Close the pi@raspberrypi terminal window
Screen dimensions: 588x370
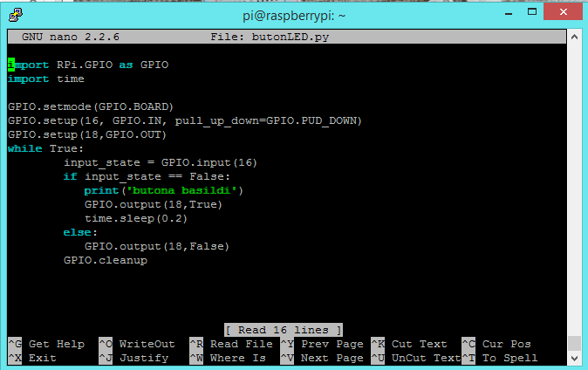[563, 12]
